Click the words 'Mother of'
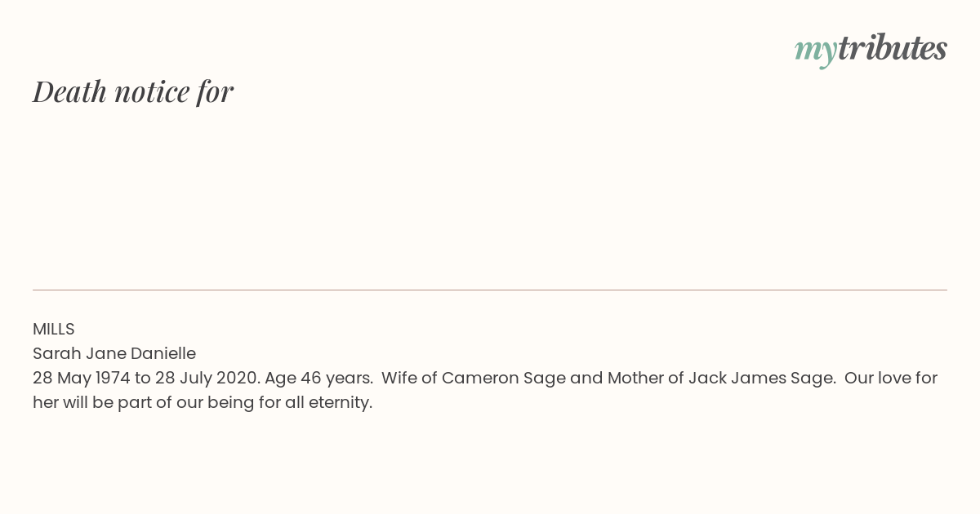The height and width of the screenshot is (514, 980). pos(646,378)
